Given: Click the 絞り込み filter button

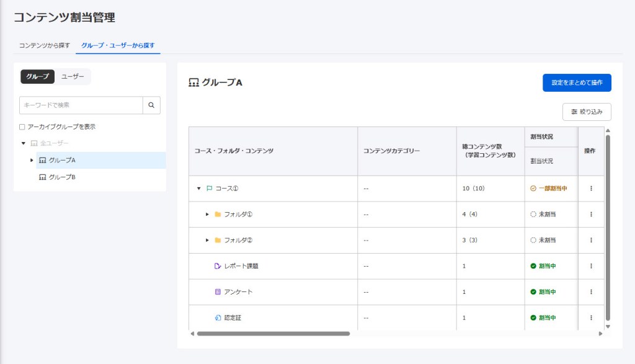Looking at the screenshot, I should click(x=587, y=112).
